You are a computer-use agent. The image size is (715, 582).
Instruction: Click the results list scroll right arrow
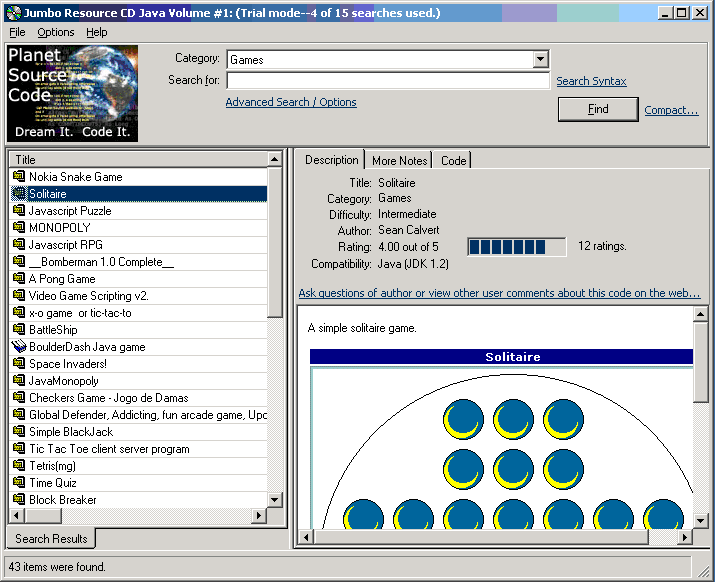[259, 515]
